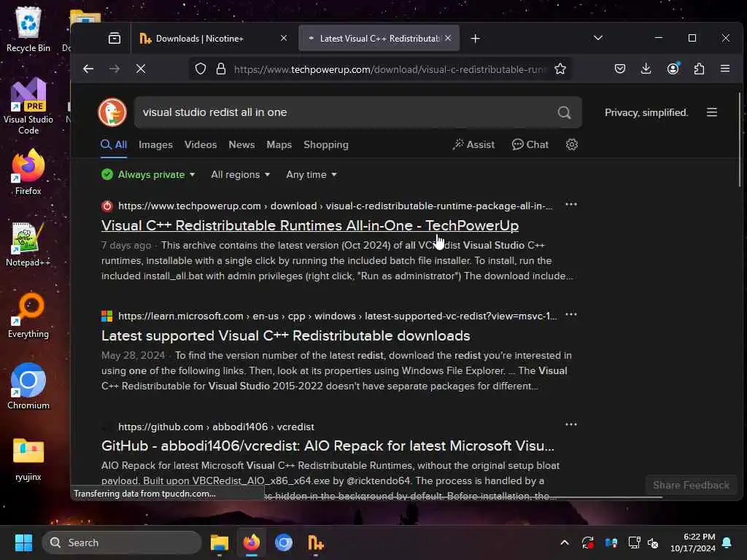
Task: Switch to Maps results
Action: click(x=279, y=145)
